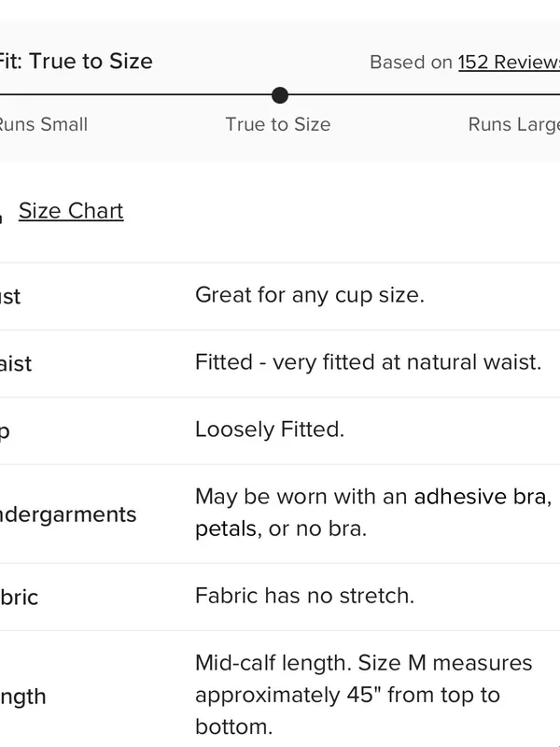Click the Fit: True to Size heading
The image size is (560, 747).
point(76,62)
